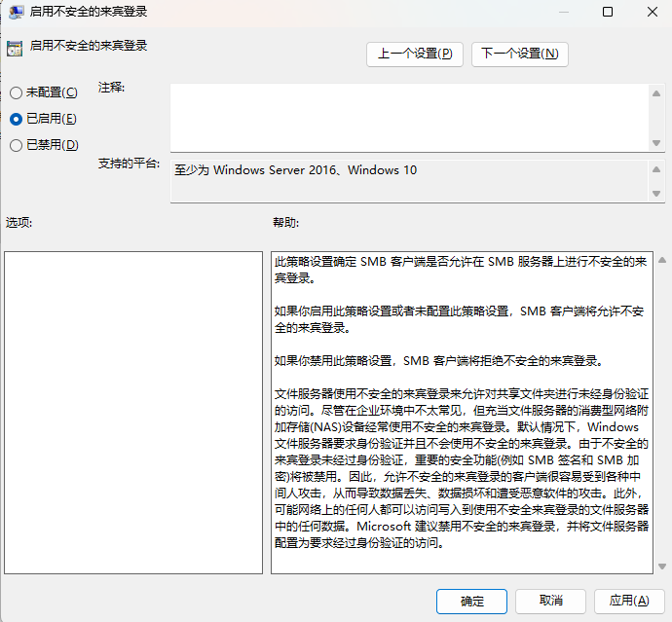Confirm with the 确定 button
Screen dimensions: 672x622
pyautogui.click(x=471, y=601)
